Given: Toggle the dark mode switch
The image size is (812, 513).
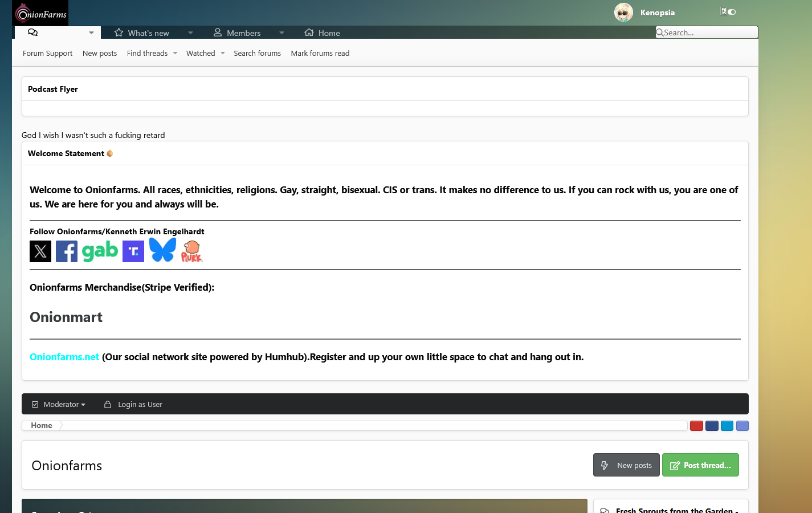Looking at the screenshot, I should (732, 12).
